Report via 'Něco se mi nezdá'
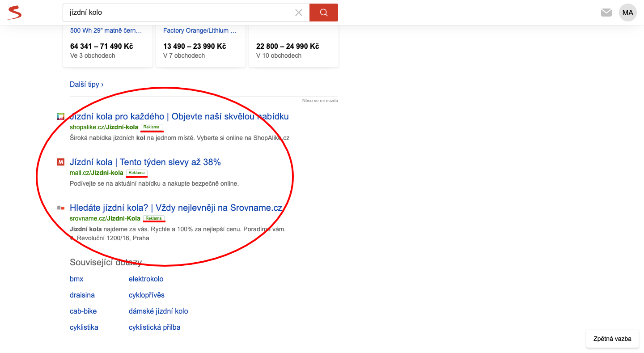This screenshot has width=644, height=353. pyautogui.click(x=320, y=101)
